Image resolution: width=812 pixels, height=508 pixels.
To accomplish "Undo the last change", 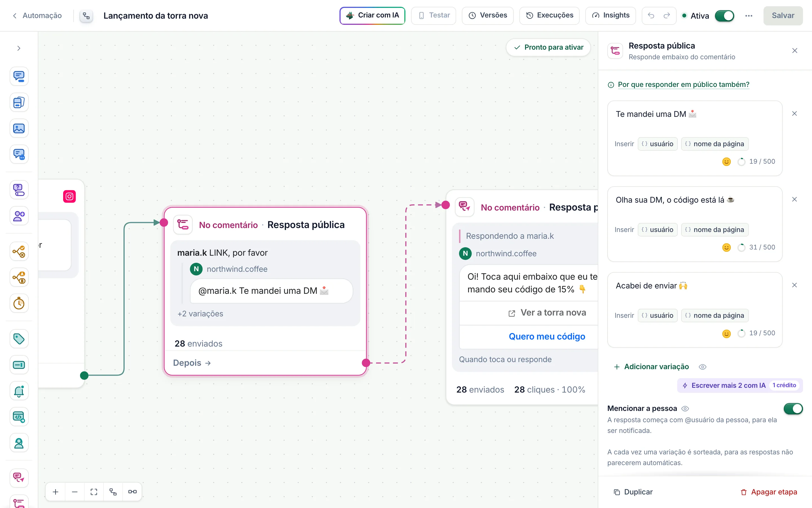I will [651, 16].
